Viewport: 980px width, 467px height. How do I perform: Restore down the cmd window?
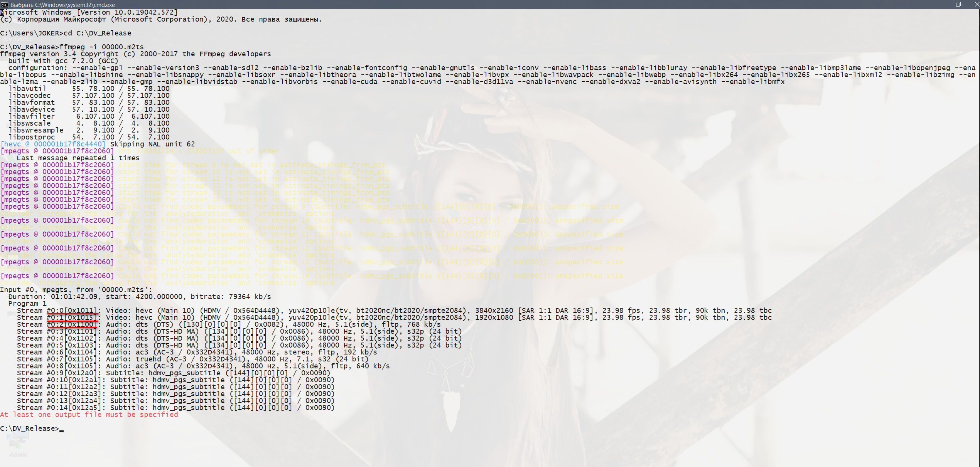pos(958,4)
